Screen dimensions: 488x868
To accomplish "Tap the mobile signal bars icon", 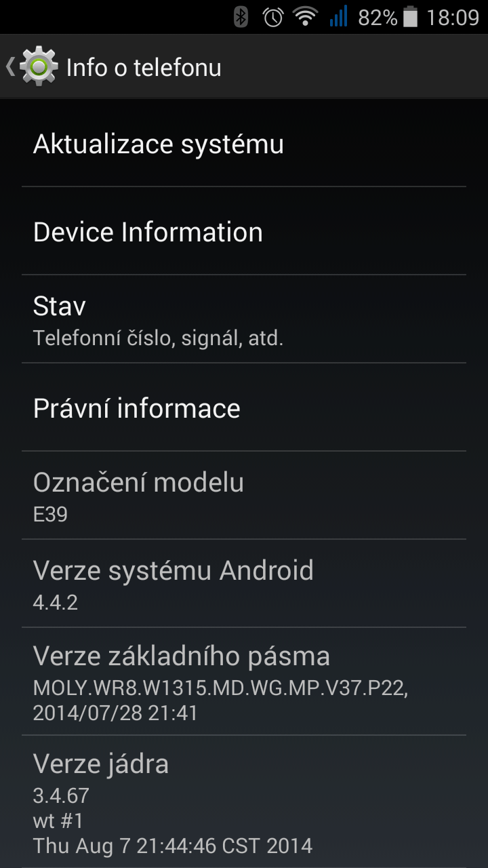I will (338, 16).
